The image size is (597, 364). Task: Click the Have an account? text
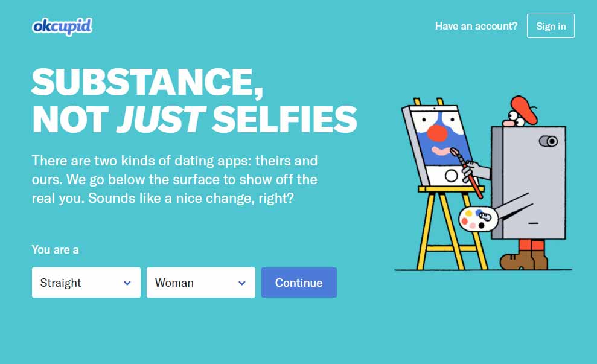click(476, 26)
